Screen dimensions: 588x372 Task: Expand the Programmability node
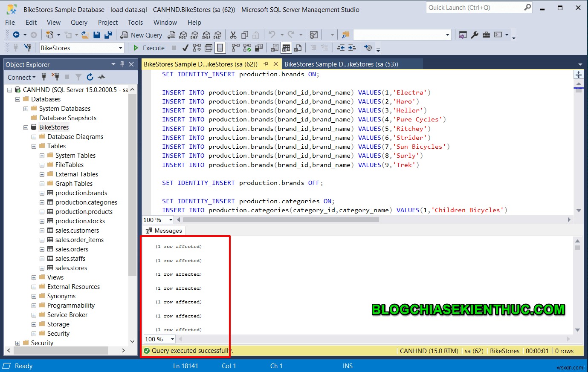34,306
